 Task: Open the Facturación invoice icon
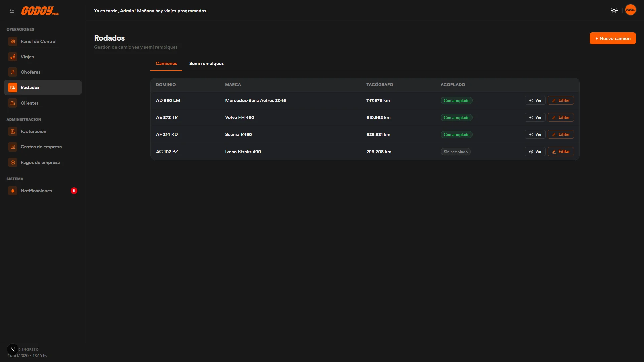tap(13, 131)
